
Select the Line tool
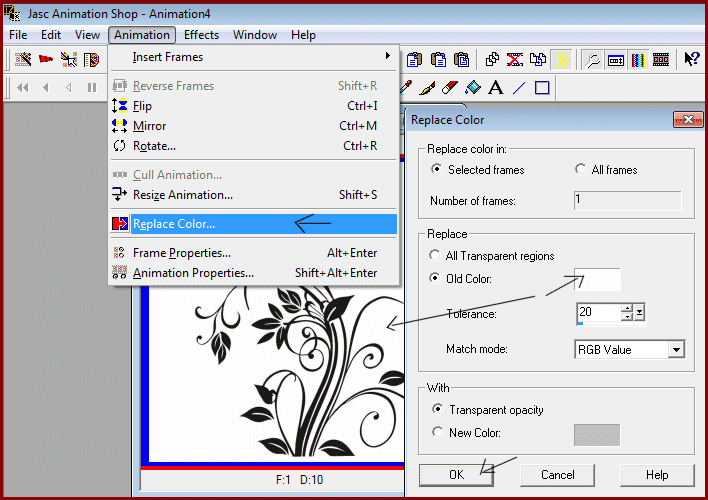(519, 88)
